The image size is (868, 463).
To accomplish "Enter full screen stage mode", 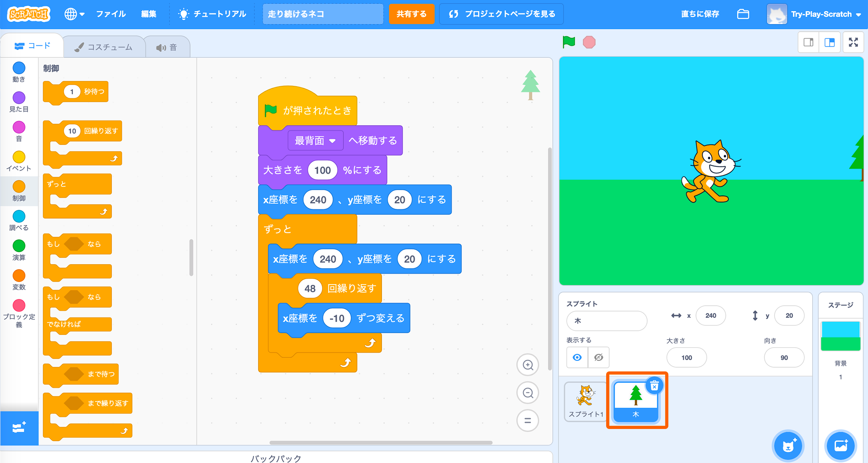I will 853,42.
